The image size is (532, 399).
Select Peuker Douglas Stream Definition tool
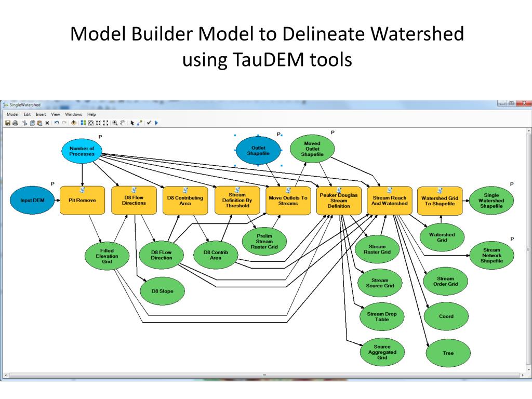point(339,201)
